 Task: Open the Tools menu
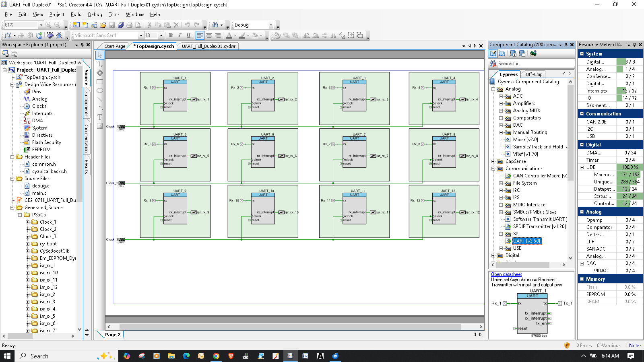coord(114,14)
